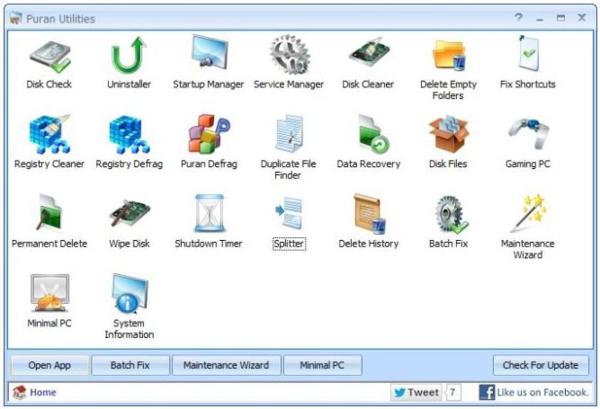This screenshot has height=409, width=600.
Task: Click the Puran Utilities title bar logo
Action: click(x=16, y=18)
